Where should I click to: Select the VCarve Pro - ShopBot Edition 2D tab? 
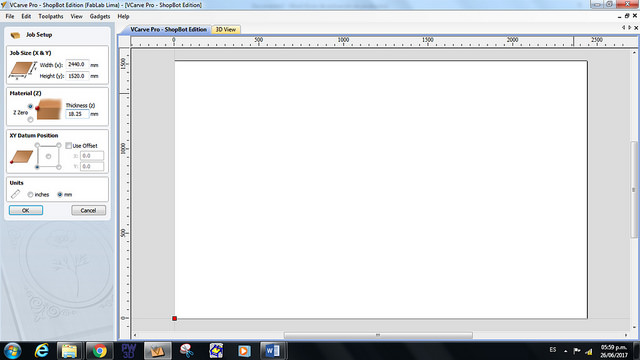pos(168,29)
